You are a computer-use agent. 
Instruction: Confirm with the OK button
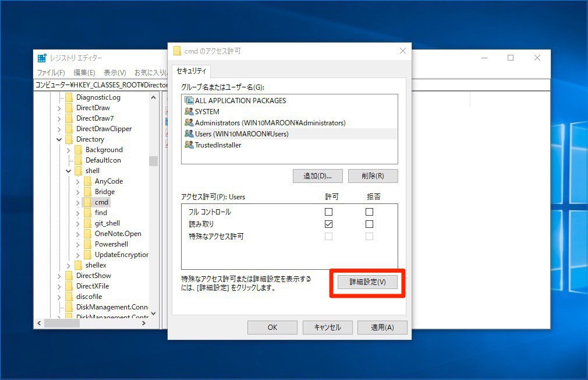pyautogui.click(x=272, y=328)
